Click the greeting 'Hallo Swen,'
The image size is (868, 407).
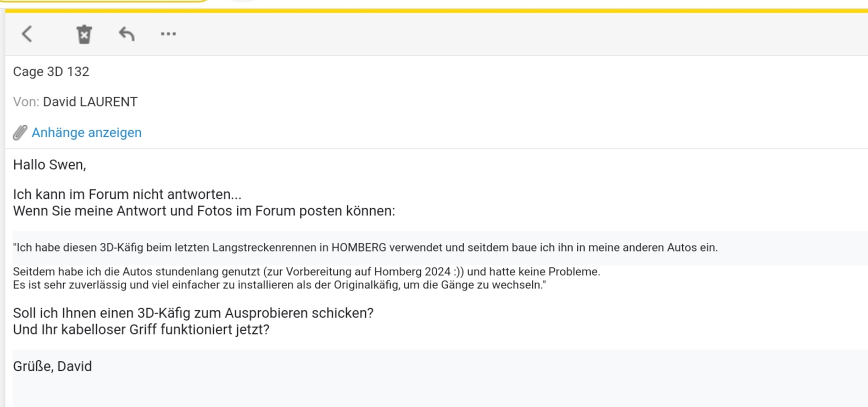[x=49, y=165]
